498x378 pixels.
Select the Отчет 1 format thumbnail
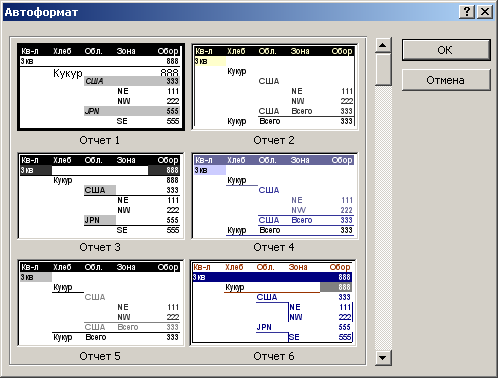point(101,87)
